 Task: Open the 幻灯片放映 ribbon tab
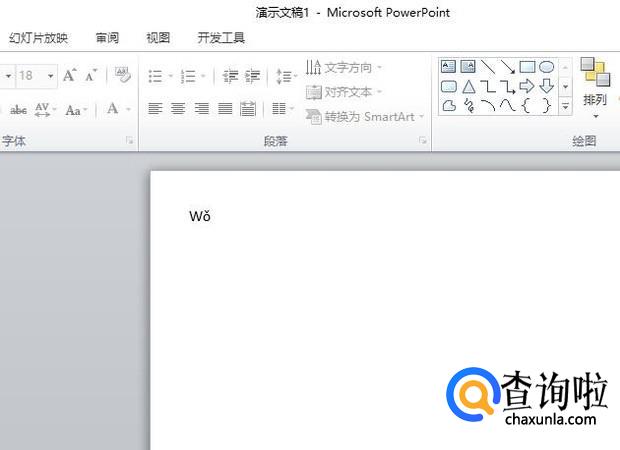tap(39, 38)
